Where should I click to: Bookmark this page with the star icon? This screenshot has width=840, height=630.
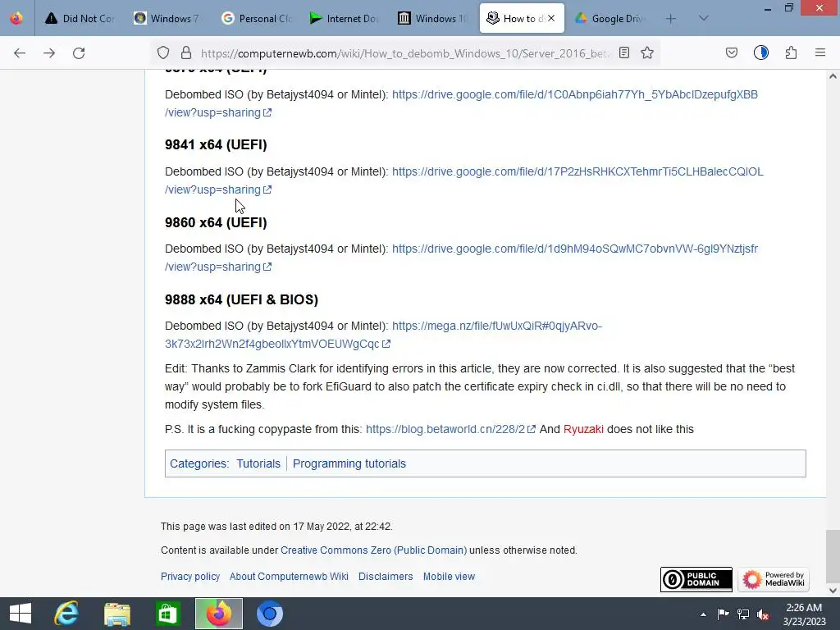pyautogui.click(x=647, y=52)
